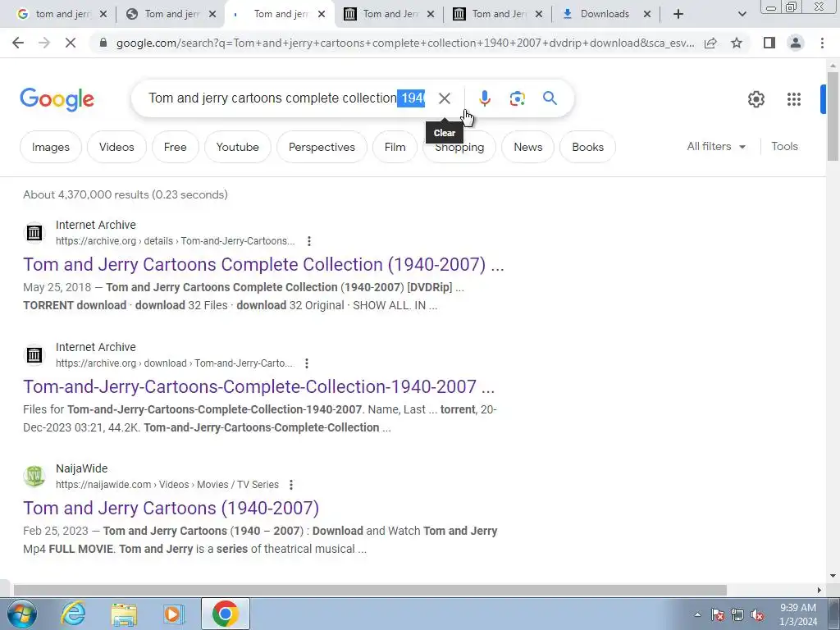Open options for the NaijaWide result
The height and width of the screenshot is (630, 840).
point(291,485)
